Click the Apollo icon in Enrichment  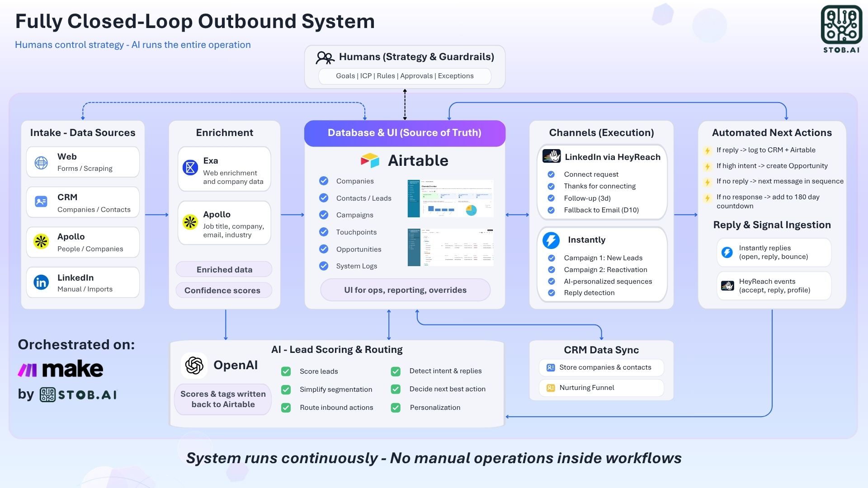190,222
